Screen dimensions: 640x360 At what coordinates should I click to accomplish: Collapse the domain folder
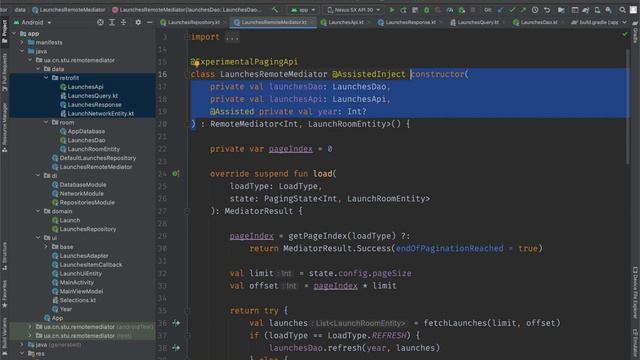38,211
